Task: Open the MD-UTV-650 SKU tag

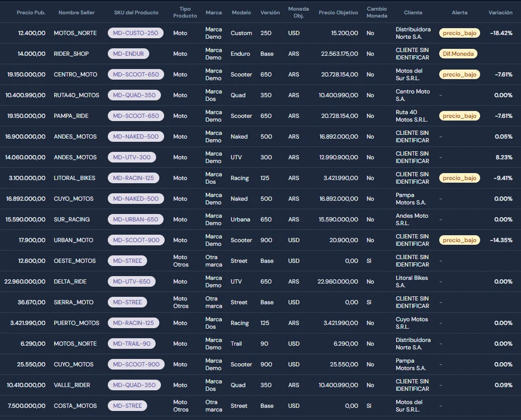Action: [132, 281]
